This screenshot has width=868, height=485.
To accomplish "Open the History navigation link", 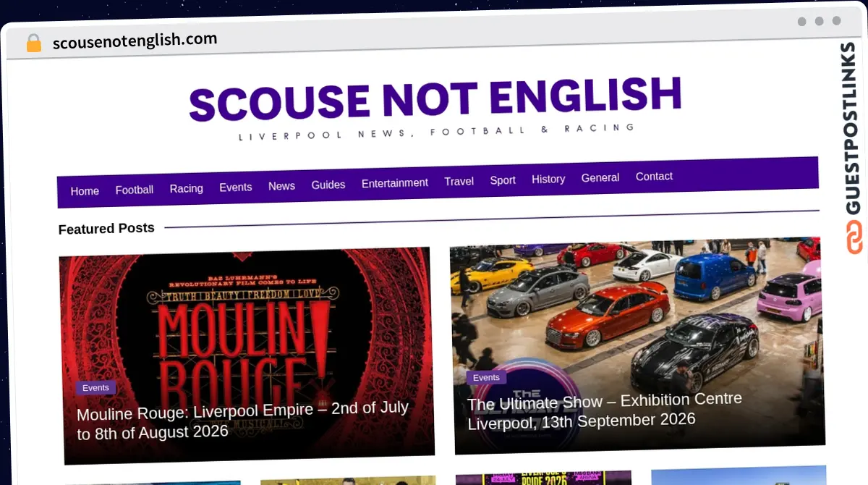I will click(548, 179).
